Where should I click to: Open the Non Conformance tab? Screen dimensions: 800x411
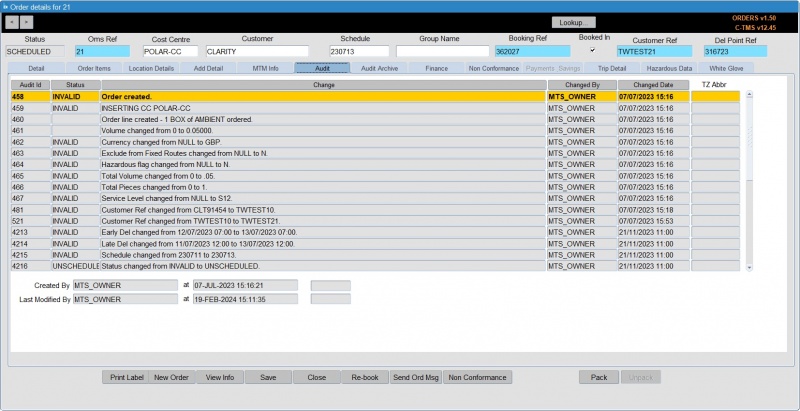tap(493, 68)
